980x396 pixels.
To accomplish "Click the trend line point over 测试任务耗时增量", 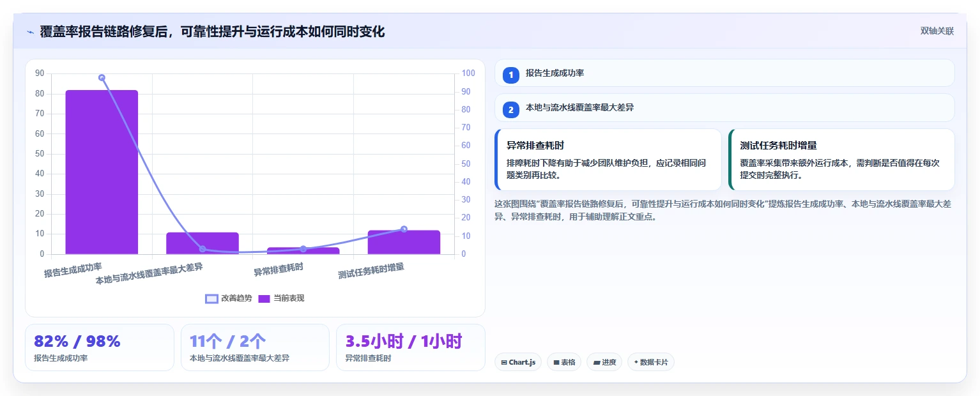I will 404,229.
